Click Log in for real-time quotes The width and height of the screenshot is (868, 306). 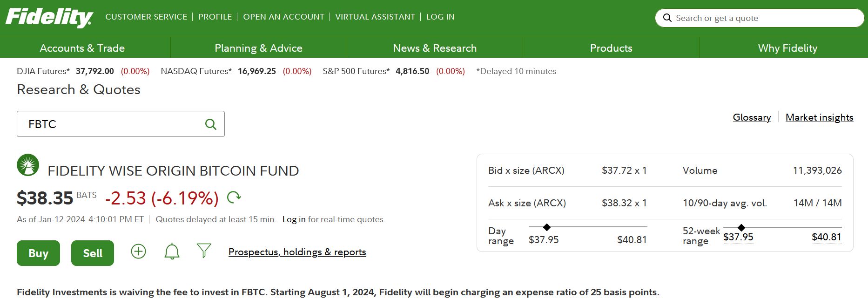(294, 219)
